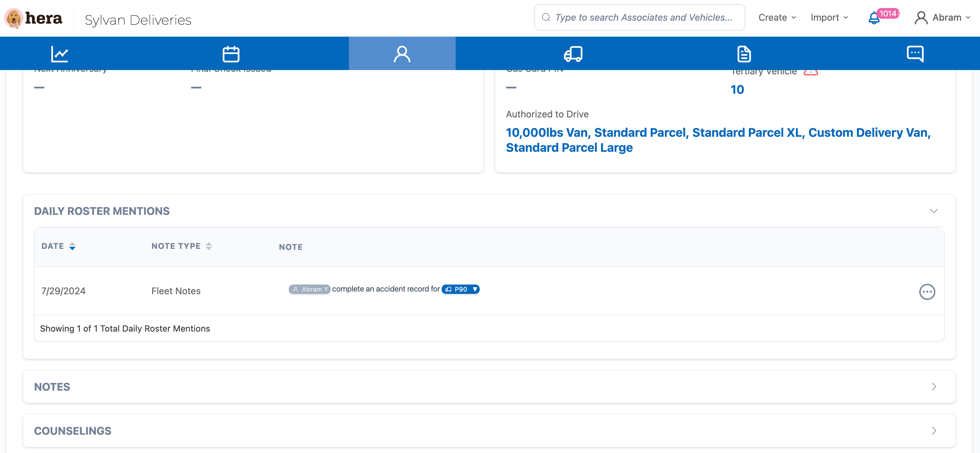Open the Create dropdown menu
Viewport: 980px width, 453px height.
pos(777,17)
